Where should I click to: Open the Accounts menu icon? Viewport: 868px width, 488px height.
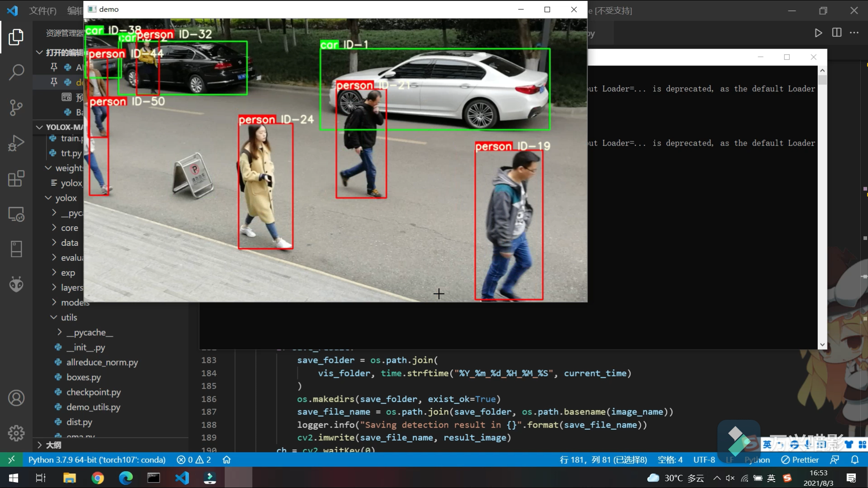coord(16,398)
